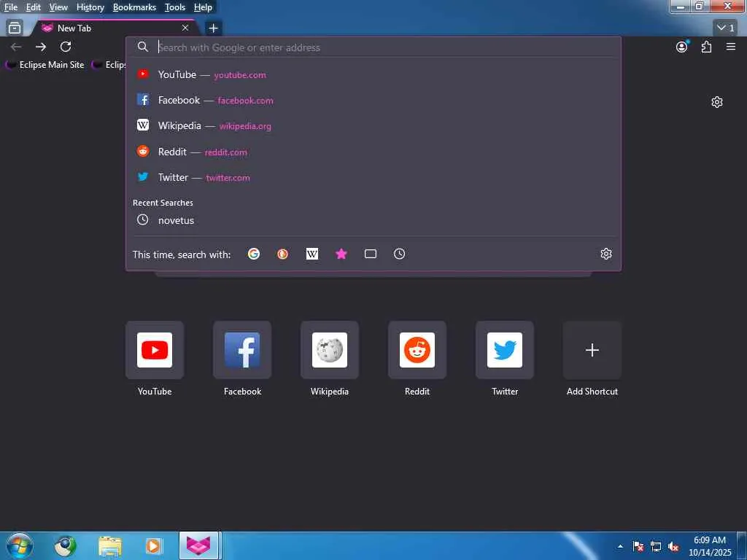Search bookmarks with star icon
The width and height of the screenshot is (747, 560).
click(x=341, y=254)
